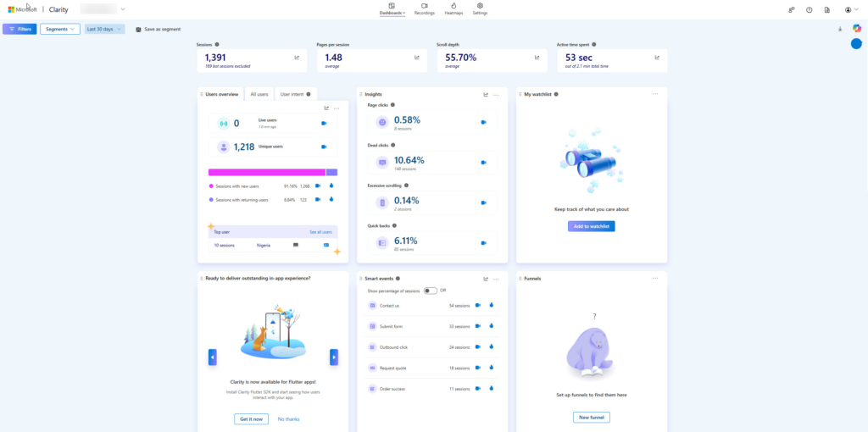Open heatmap for Outbound click event
The height and width of the screenshot is (432, 868).
pos(491,346)
